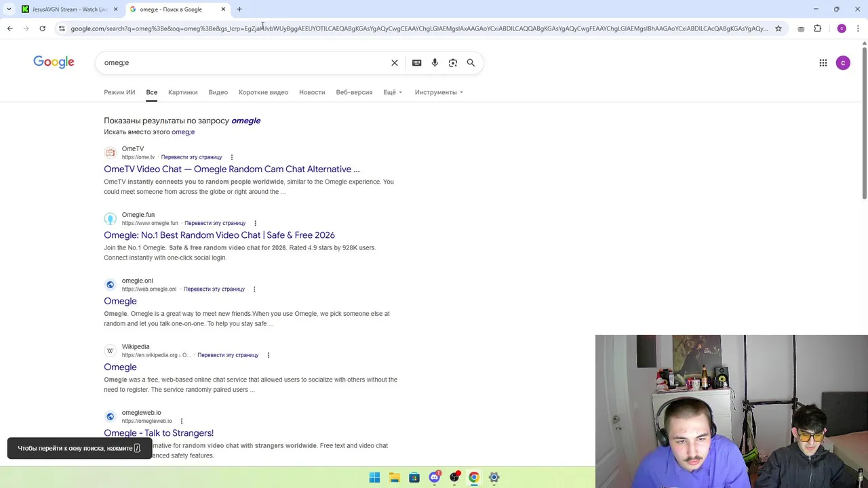Open Windows Start menu

click(374, 478)
